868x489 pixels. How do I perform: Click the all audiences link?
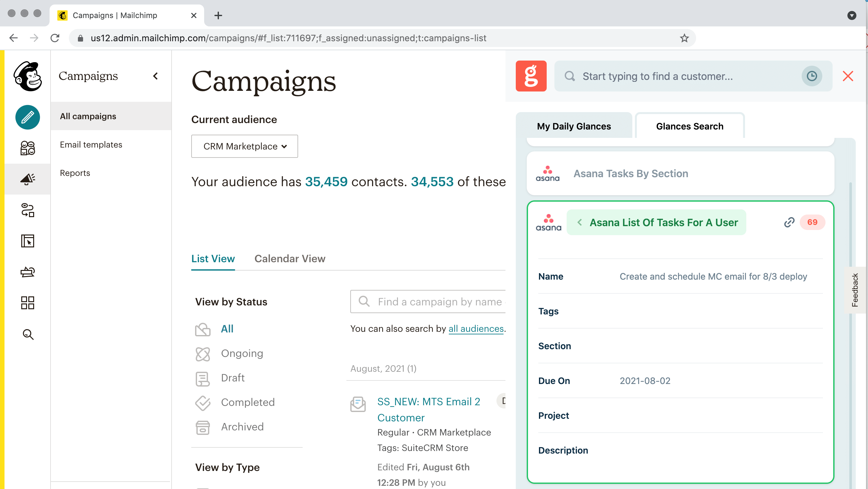(476, 329)
